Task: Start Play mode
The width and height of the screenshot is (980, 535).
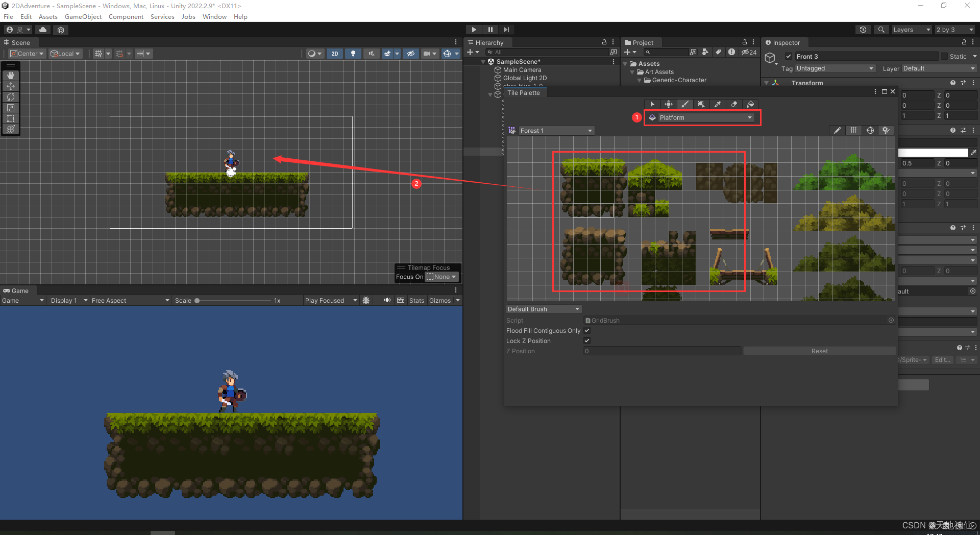Action: click(474, 30)
